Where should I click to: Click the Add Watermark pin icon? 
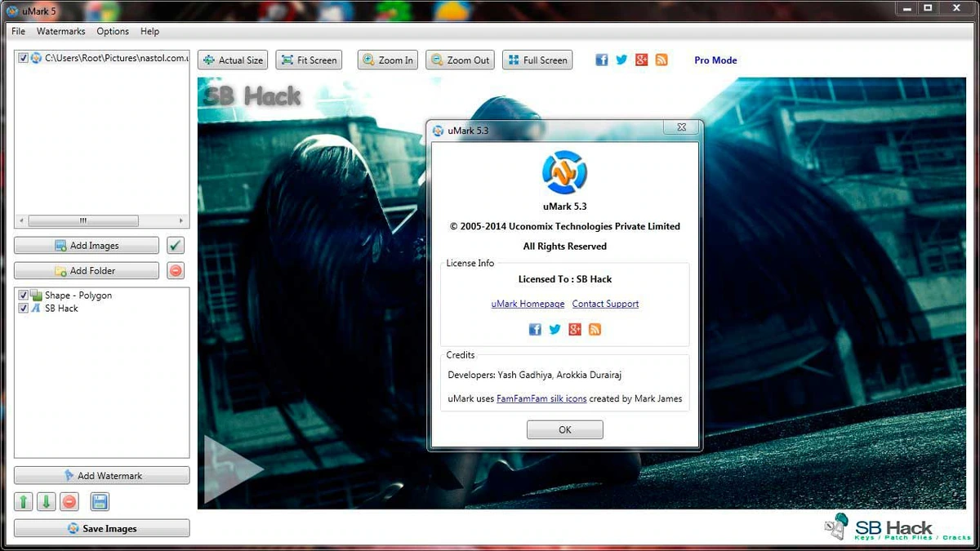(x=69, y=475)
